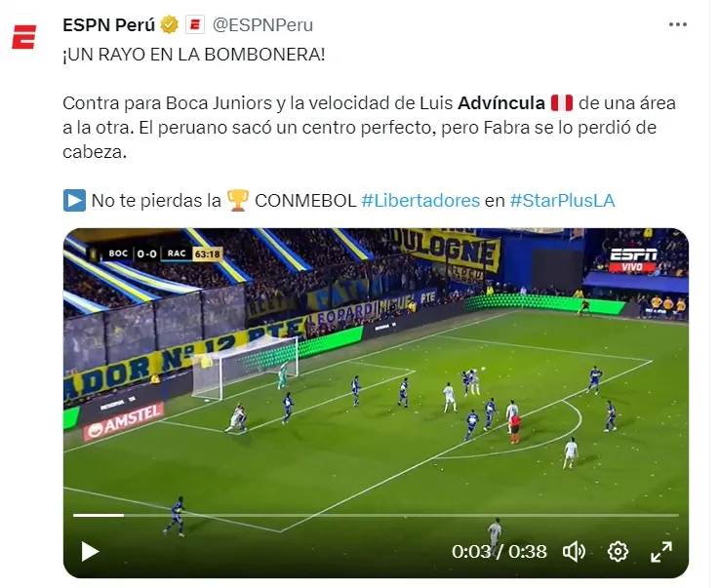Open the #Libertadores hashtag
Viewport: 719px width, 588px height.
point(420,201)
